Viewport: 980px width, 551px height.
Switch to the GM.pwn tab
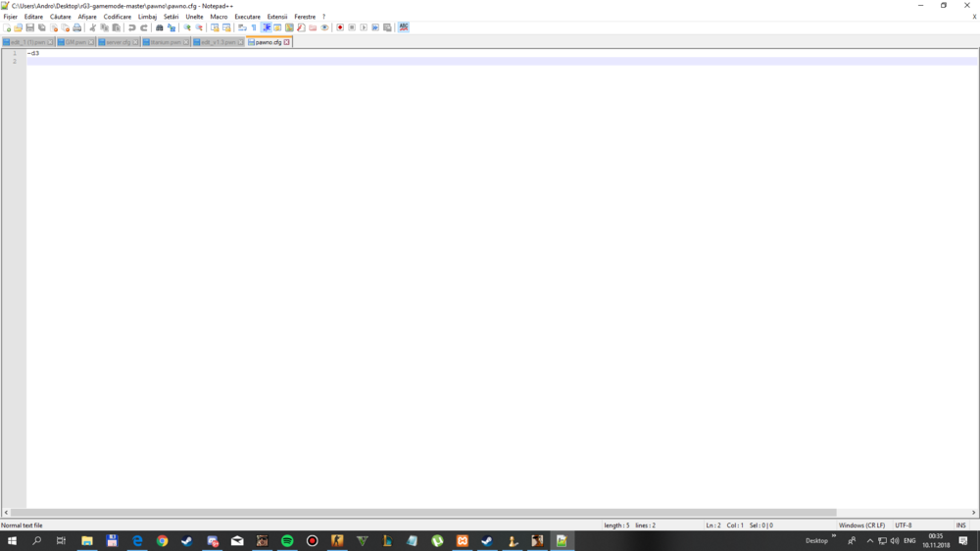point(75,42)
